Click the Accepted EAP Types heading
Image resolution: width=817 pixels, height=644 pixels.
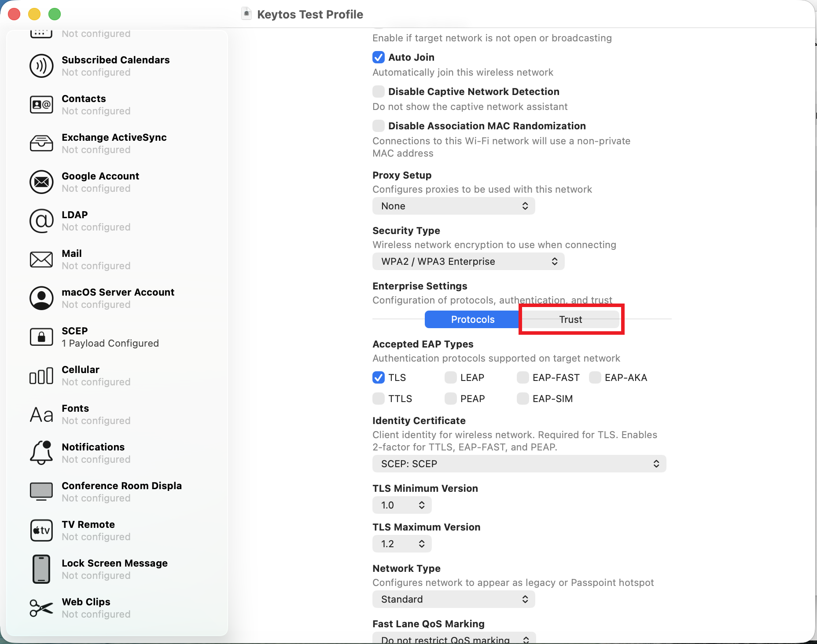(423, 344)
